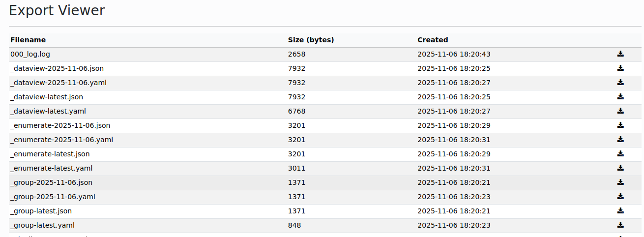Click the _group-latest.yaml filename cell
This screenshot has width=644, height=237.
click(x=42, y=225)
